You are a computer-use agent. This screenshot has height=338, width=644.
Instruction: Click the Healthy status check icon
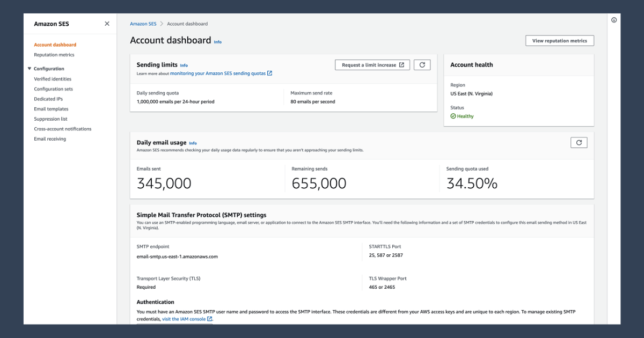click(x=453, y=116)
